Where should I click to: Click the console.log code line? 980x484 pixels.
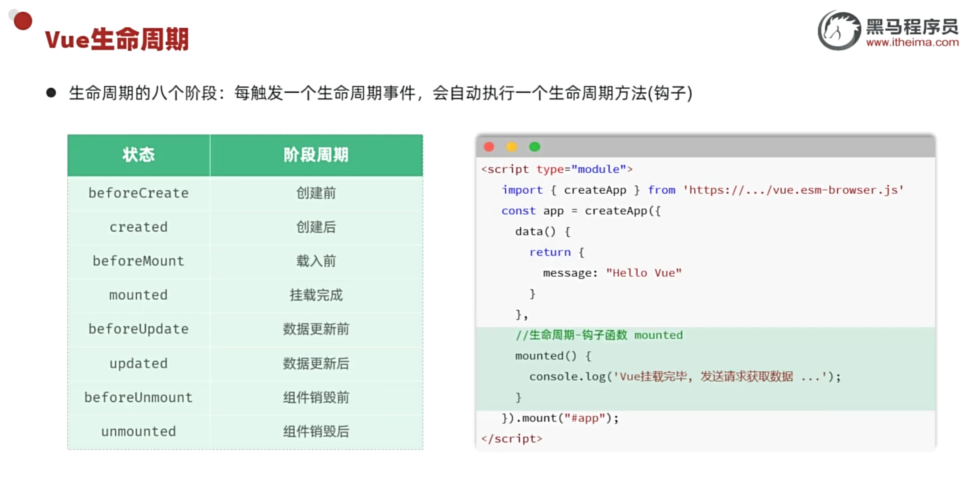685,376
